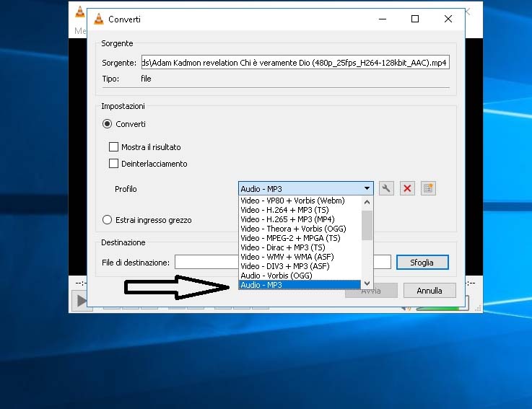Enable Mostra il risultato checkbox
Viewport: 532px width, 409px height.
113,147
